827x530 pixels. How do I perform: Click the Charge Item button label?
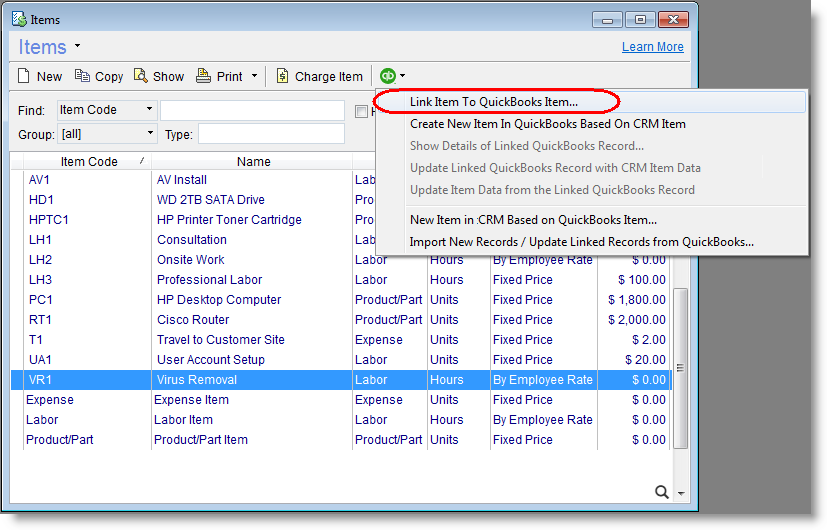click(x=329, y=76)
